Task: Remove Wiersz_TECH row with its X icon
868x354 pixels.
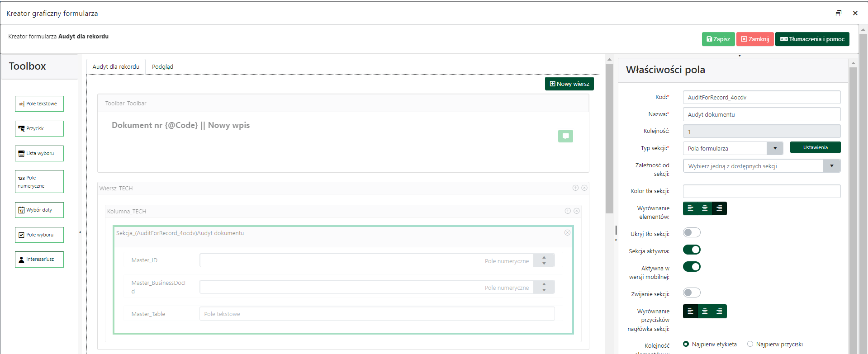Action: point(584,188)
